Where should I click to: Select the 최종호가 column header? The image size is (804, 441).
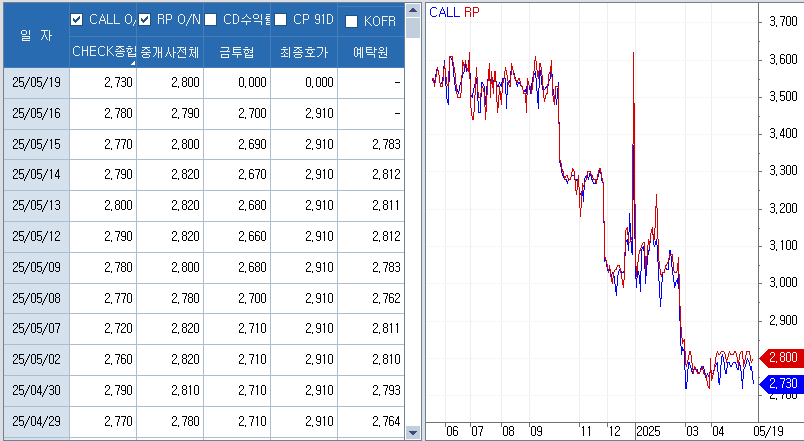tap(304, 51)
